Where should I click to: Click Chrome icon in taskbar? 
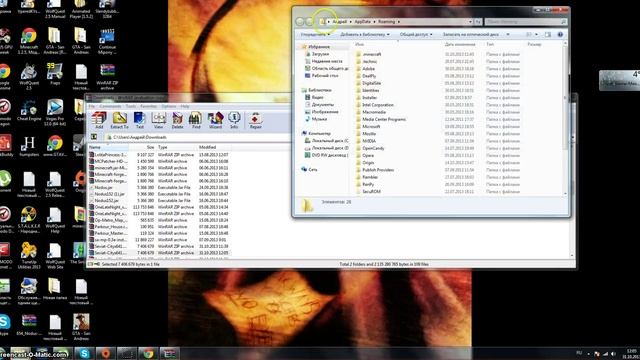[x=148, y=353]
